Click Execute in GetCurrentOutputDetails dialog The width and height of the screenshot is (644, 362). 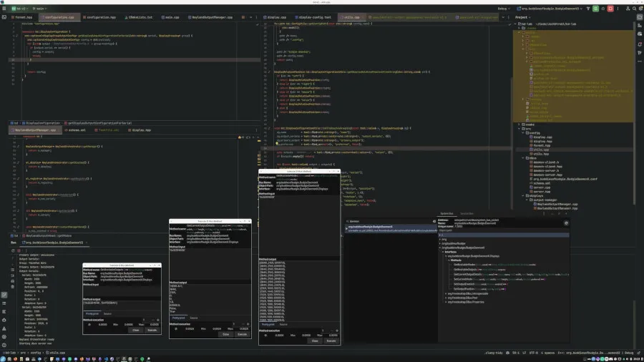coord(242,335)
